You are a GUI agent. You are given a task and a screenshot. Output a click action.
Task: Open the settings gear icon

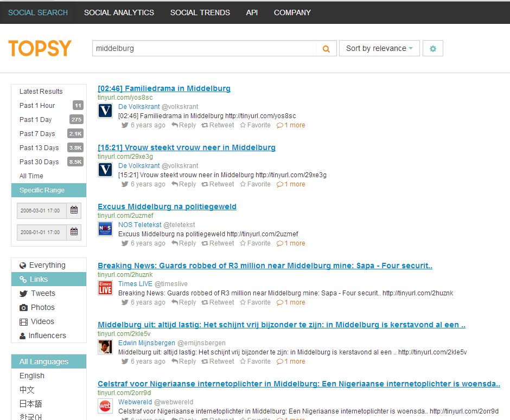pyautogui.click(x=432, y=48)
